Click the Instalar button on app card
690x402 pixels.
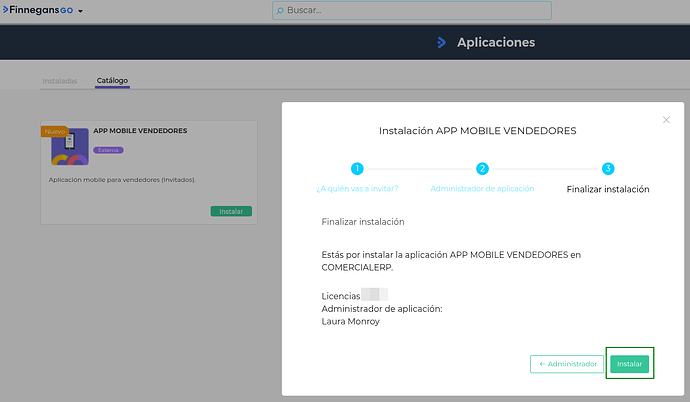(231, 211)
